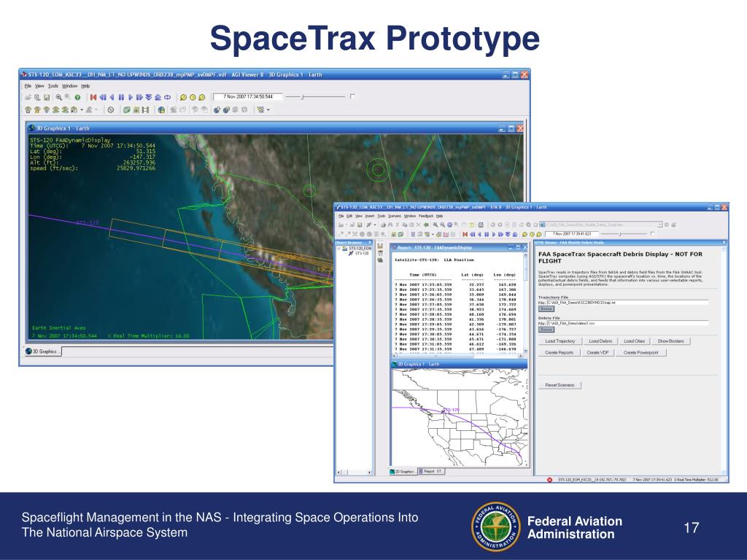This screenshot has width=747, height=560.
Task: Open last dropdown arrow on AGI Viewer second toolbar
Action: point(268,110)
